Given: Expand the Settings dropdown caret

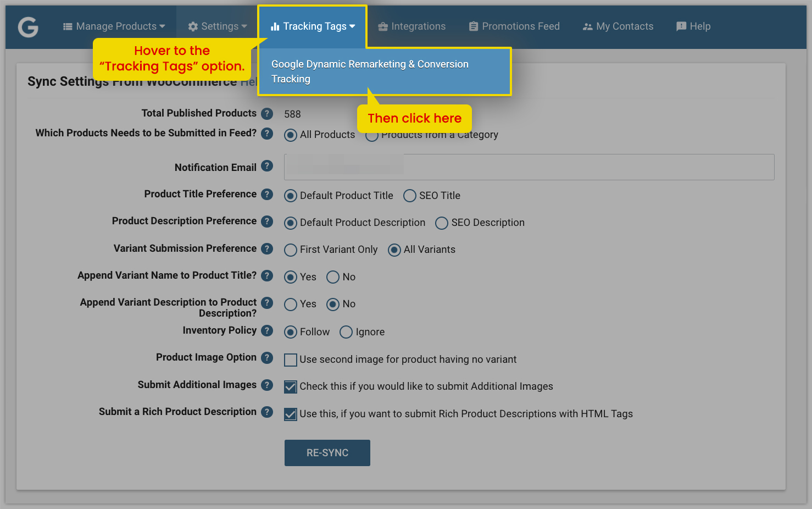Looking at the screenshot, I should click(x=244, y=26).
